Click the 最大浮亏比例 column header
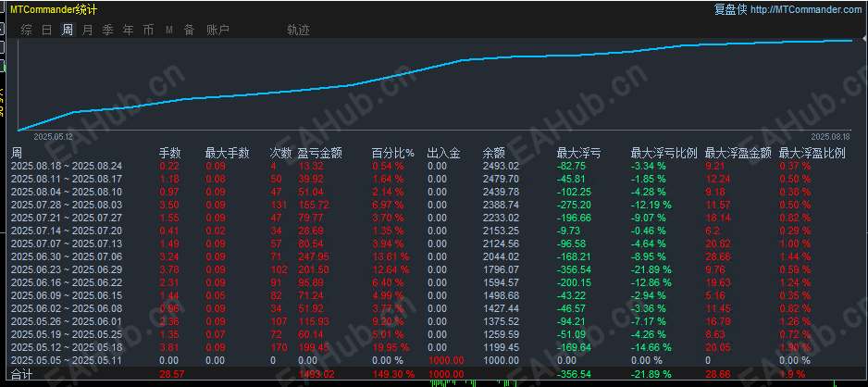The image size is (868, 387). [x=664, y=154]
